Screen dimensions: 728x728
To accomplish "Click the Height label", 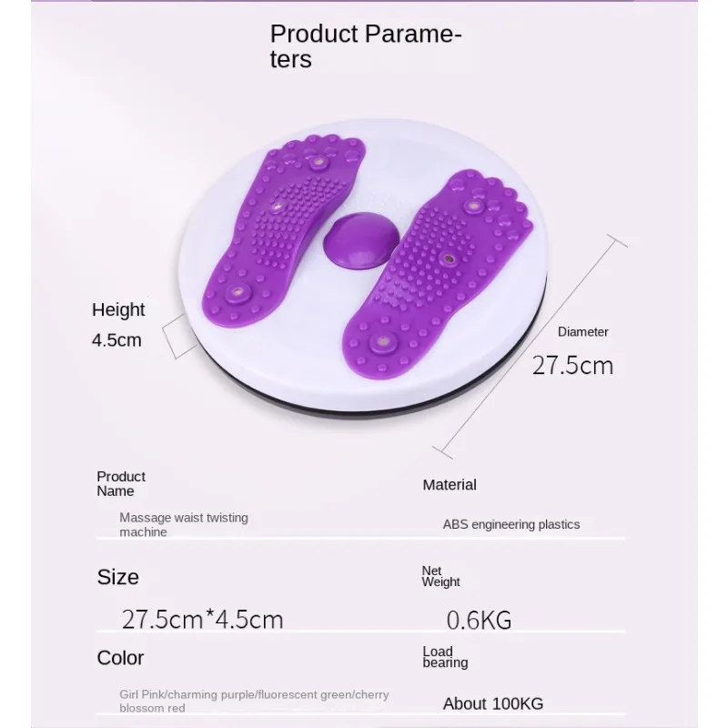I will pyautogui.click(x=118, y=309).
